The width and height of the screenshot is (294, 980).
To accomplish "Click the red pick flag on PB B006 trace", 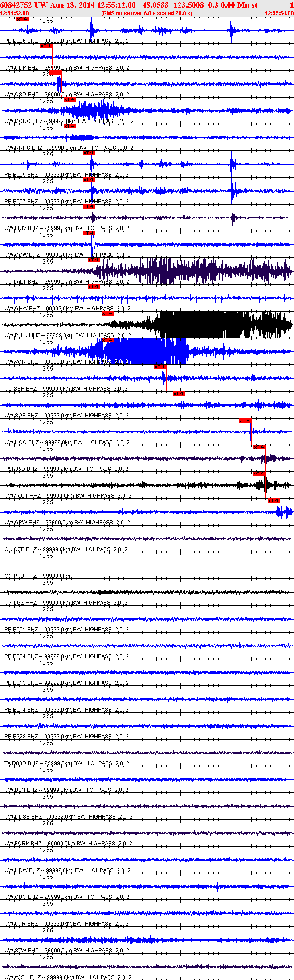I will pyautogui.click(x=22, y=19).
